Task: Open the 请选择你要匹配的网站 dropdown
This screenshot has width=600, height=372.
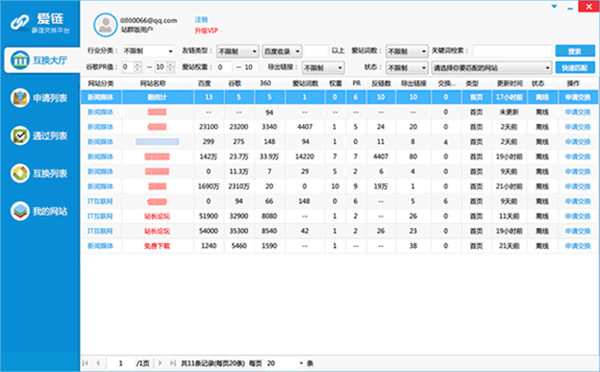Action: [492, 68]
